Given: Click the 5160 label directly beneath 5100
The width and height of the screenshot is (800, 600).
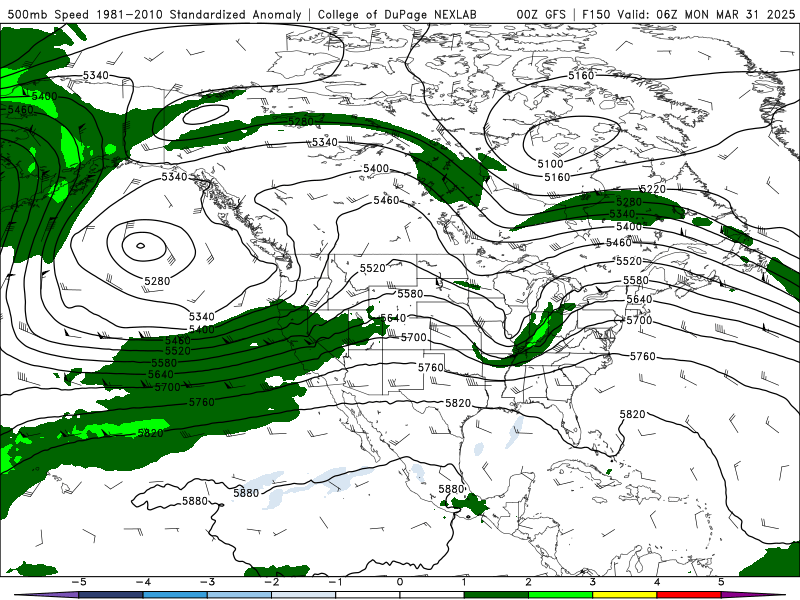Looking at the screenshot, I should (557, 177).
